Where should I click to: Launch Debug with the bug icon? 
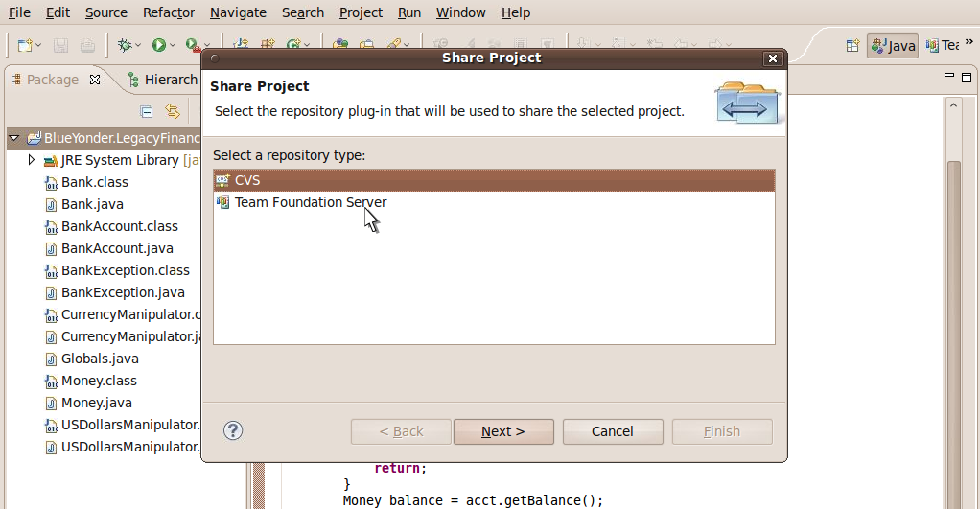(x=125, y=45)
